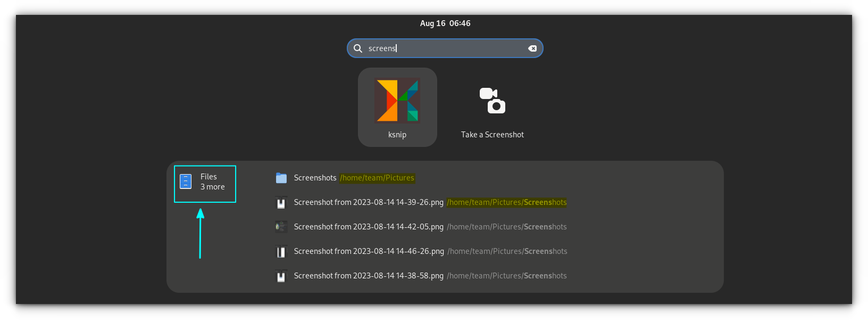The width and height of the screenshot is (868, 321).
Task: Clear the search text with the X icon
Action: pos(532,48)
